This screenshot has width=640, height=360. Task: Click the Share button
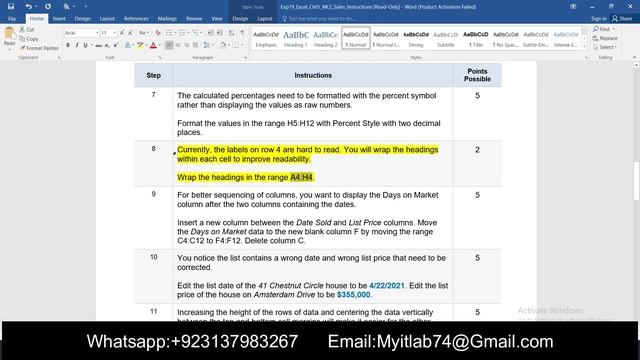coord(622,18)
